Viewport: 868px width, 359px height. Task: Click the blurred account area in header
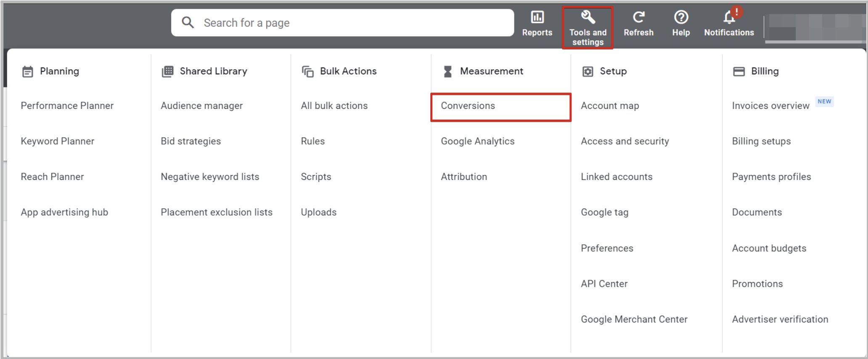pos(815,28)
